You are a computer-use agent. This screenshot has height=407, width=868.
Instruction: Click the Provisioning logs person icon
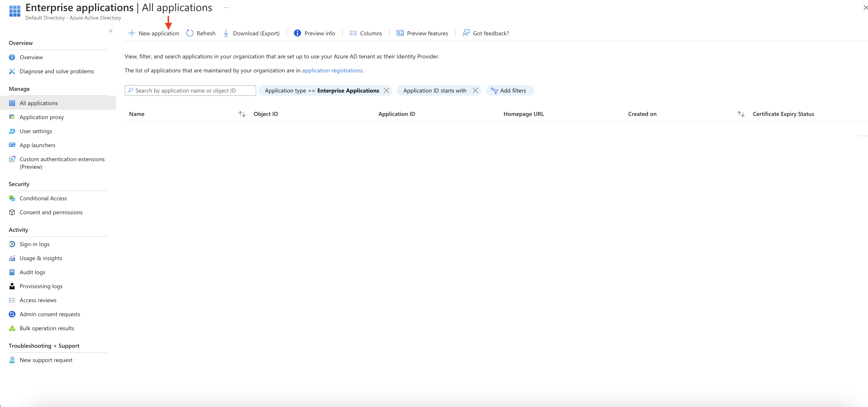(x=12, y=286)
